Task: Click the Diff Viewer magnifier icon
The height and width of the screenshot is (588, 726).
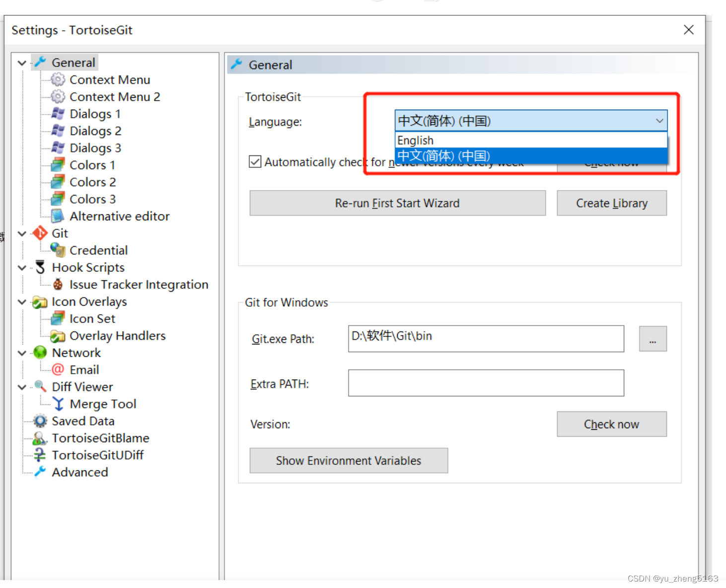Action: [40, 387]
